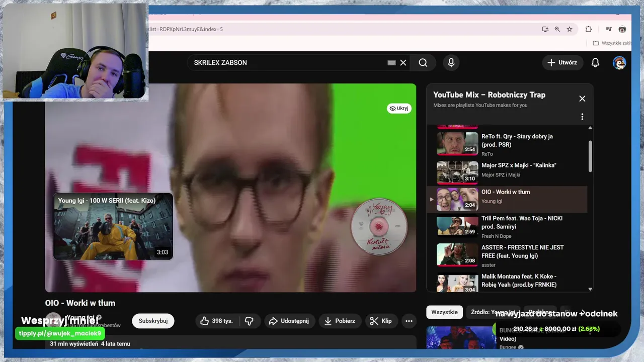
Task: Select OIO - Worki w tłum playlist row
Action: click(x=507, y=200)
